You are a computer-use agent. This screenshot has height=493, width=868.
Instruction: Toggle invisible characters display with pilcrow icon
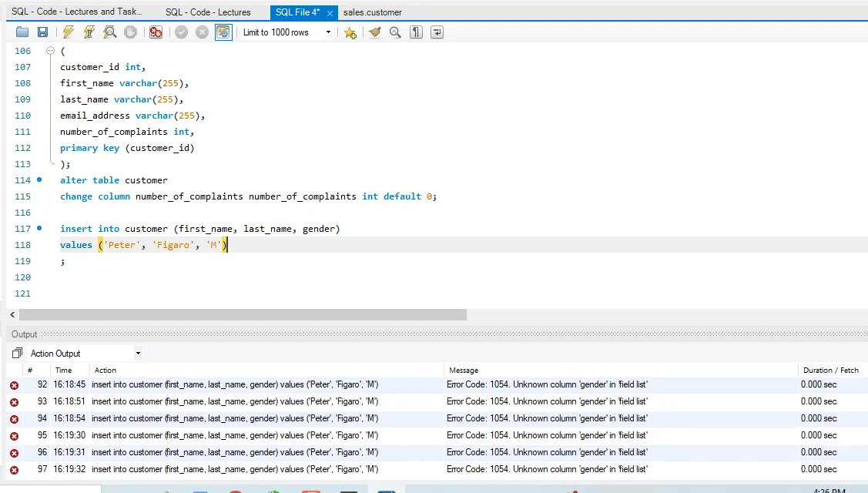416,32
